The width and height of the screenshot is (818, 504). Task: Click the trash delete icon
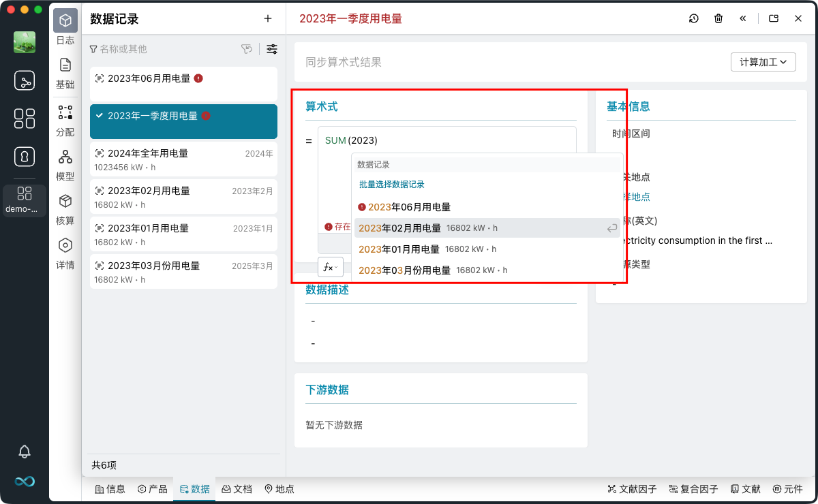click(718, 19)
